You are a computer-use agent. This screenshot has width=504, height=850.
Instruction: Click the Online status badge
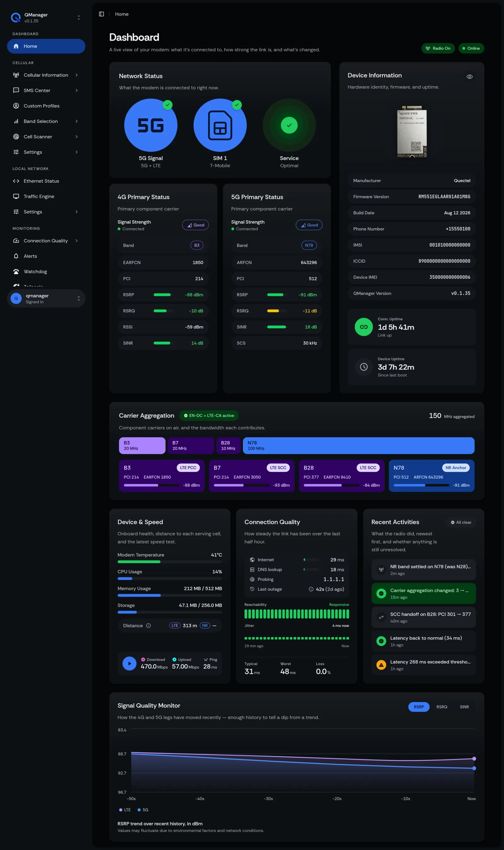pos(471,48)
